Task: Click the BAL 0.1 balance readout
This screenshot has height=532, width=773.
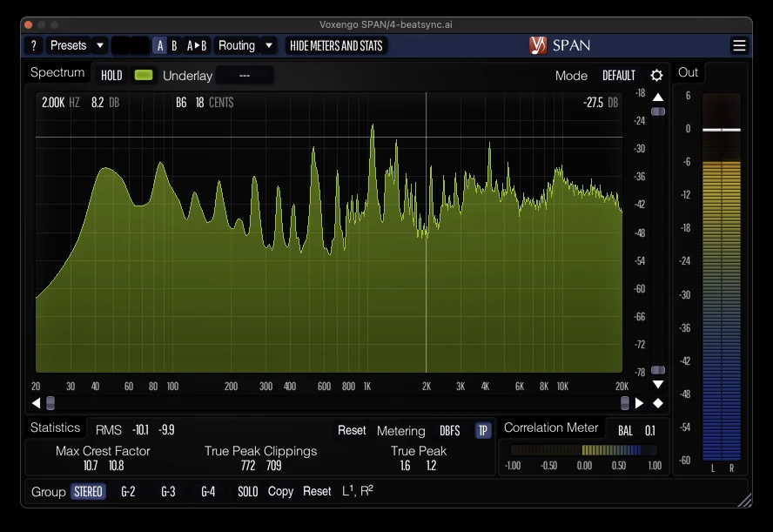Action: pyautogui.click(x=636, y=431)
